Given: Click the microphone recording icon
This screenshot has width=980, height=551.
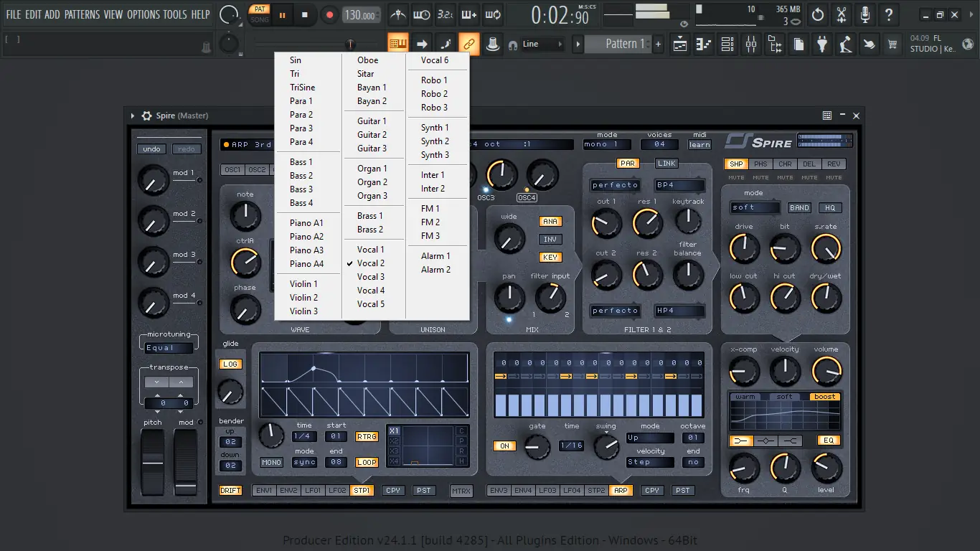Looking at the screenshot, I should pos(865,14).
